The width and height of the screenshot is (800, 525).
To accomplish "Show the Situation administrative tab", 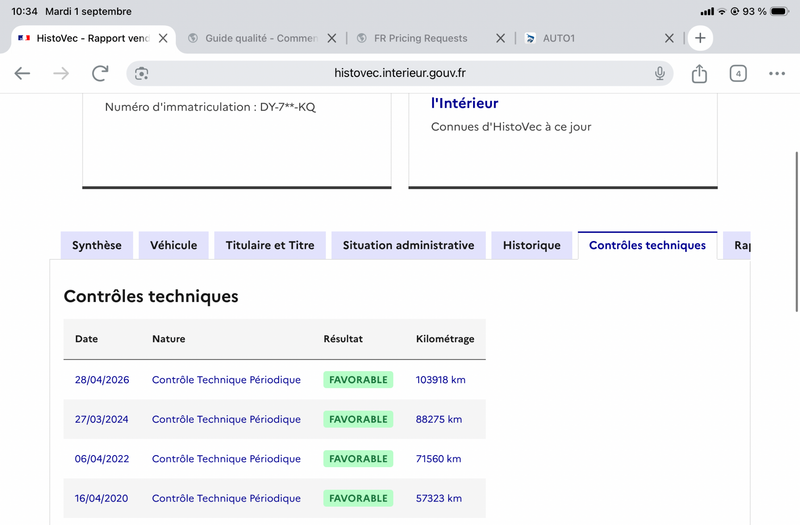I will 408,245.
